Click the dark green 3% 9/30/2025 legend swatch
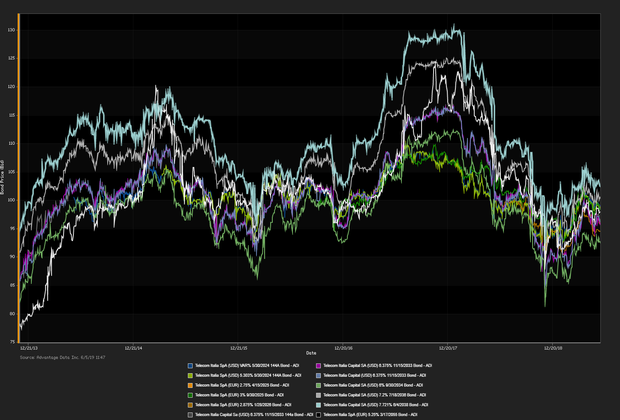620x420 pixels. coord(190,395)
